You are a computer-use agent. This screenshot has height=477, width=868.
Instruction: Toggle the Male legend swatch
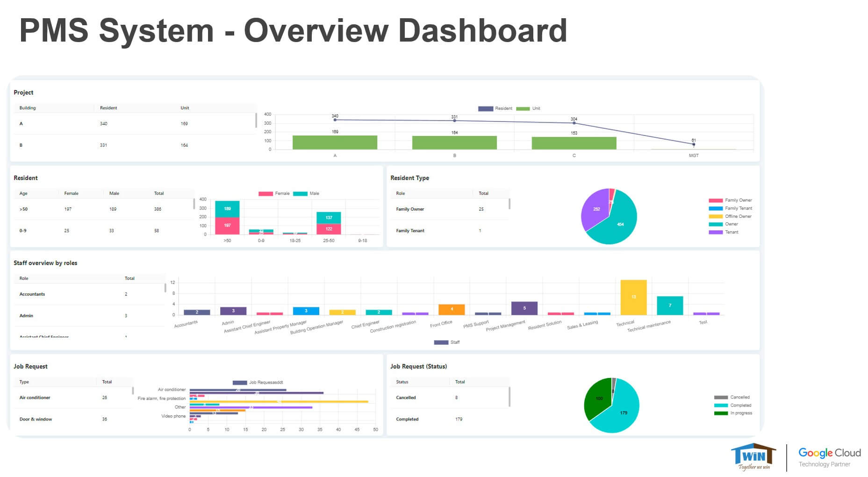click(300, 193)
